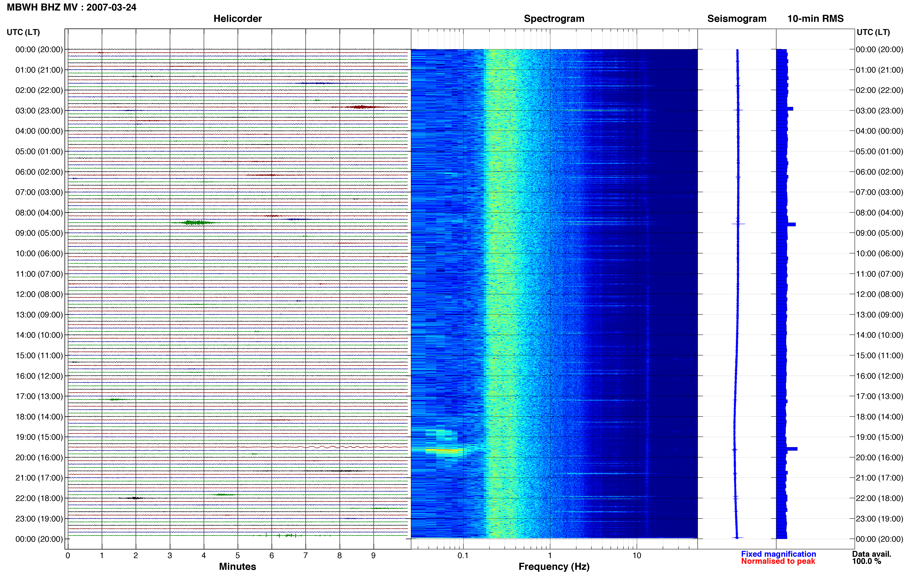Select the 'Spectrogram' panel heading

tap(554, 19)
